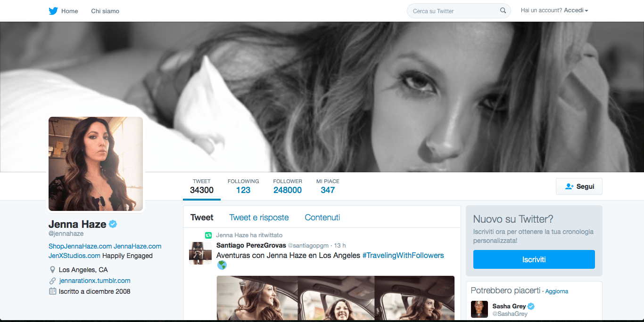Click the Twitter bird logo
Viewport: 644px width, 322px height.
point(53,11)
